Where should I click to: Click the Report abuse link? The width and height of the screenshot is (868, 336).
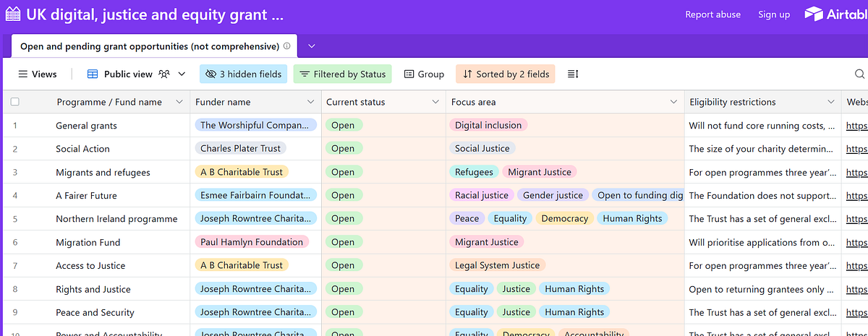click(x=712, y=14)
